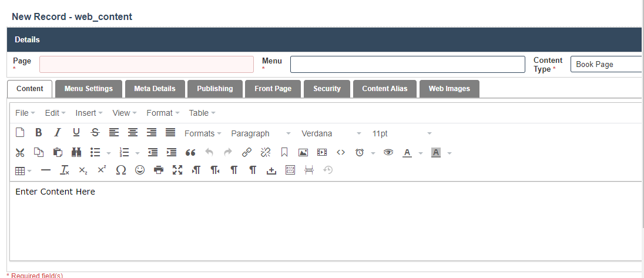Click the Insert image icon
This screenshot has height=278, width=644.
point(303,152)
